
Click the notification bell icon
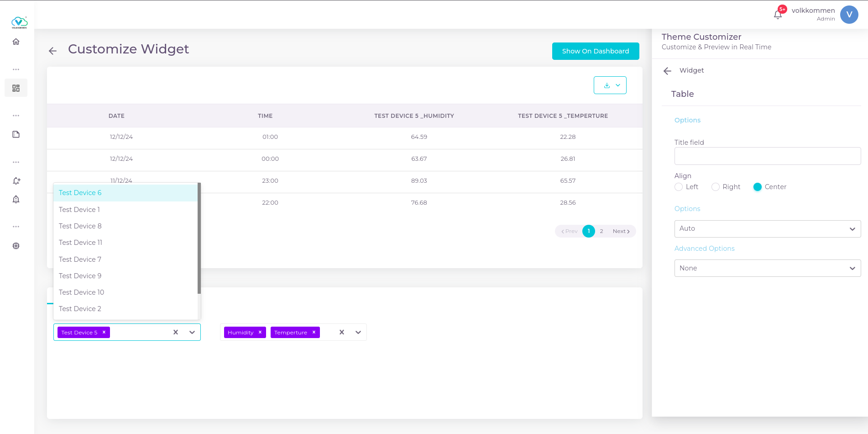[x=778, y=15]
